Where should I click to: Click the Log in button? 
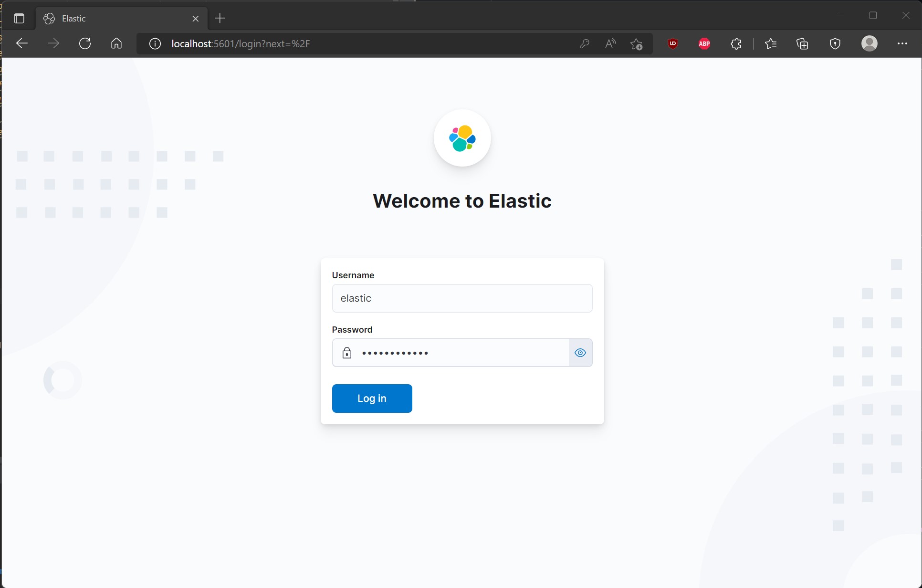coord(372,398)
